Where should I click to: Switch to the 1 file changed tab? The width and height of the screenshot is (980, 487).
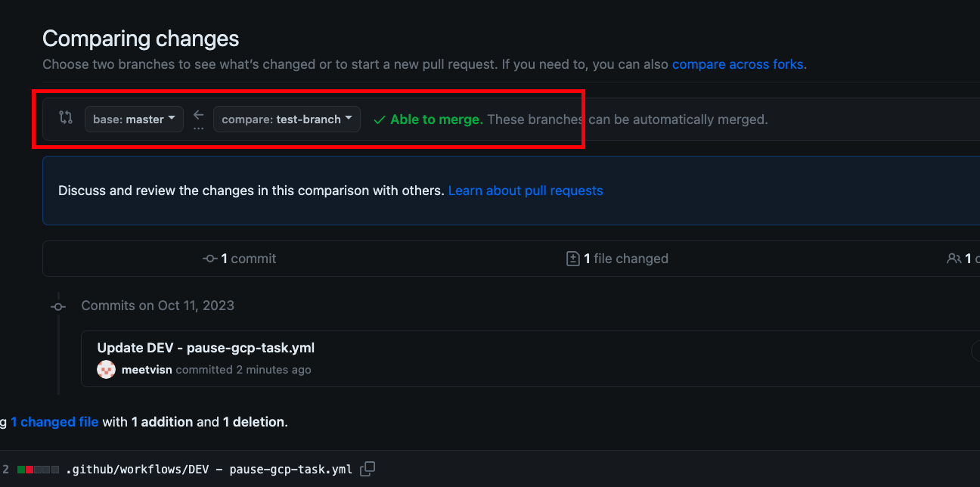pyautogui.click(x=618, y=259)
